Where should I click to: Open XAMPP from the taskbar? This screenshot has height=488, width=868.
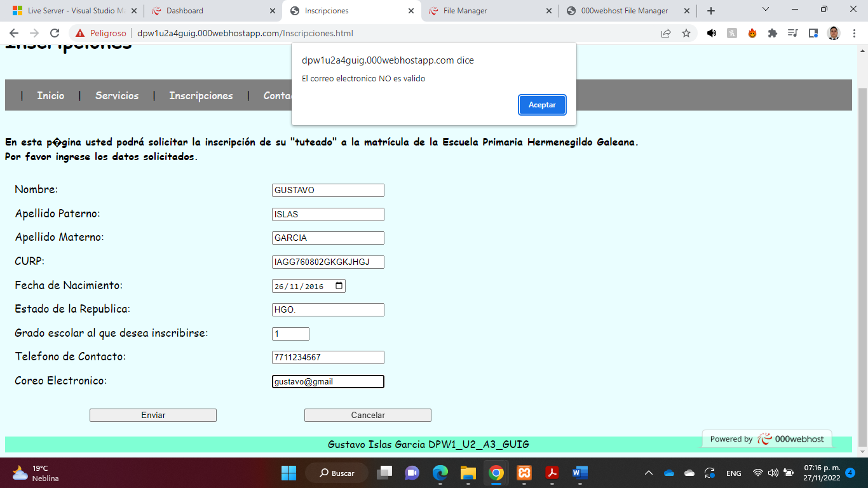click(x=524, y=473)
